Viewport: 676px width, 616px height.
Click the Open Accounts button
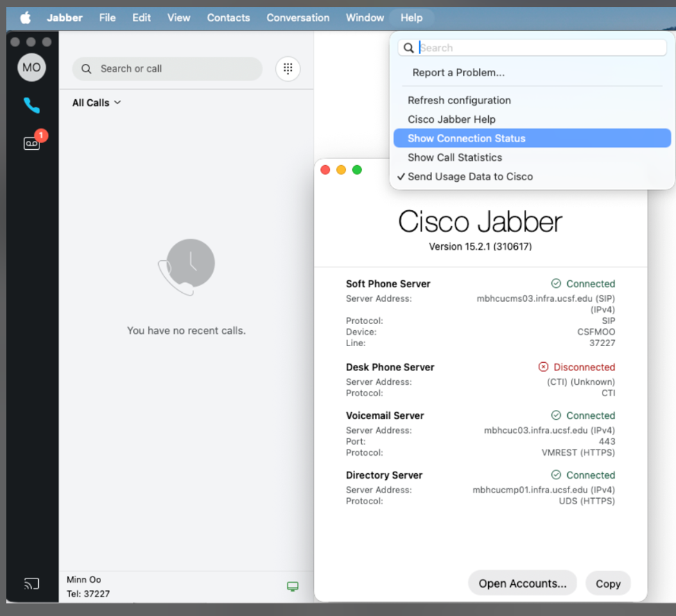point(523,583)
